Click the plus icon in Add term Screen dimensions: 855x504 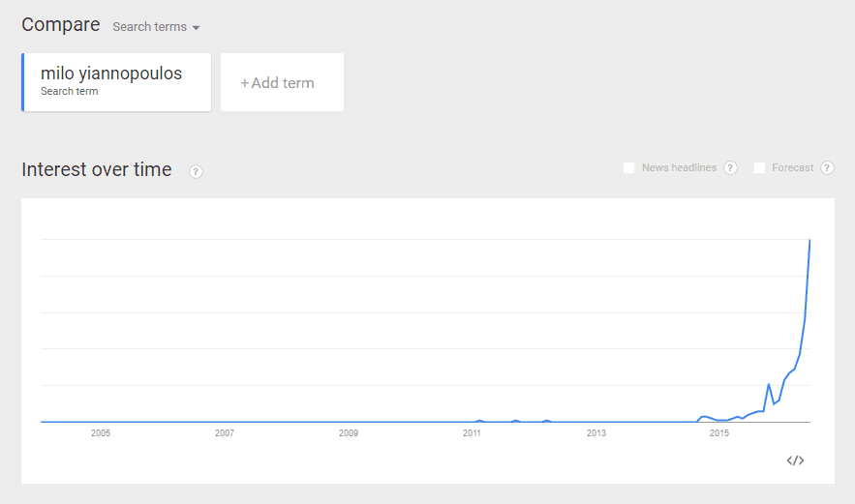[244, 83]
